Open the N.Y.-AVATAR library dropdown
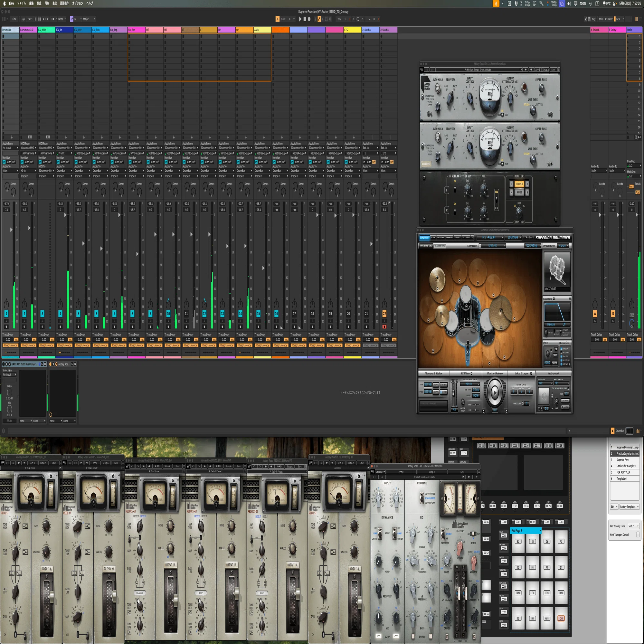This screenshot has height=644, width=644. [490, 238]
